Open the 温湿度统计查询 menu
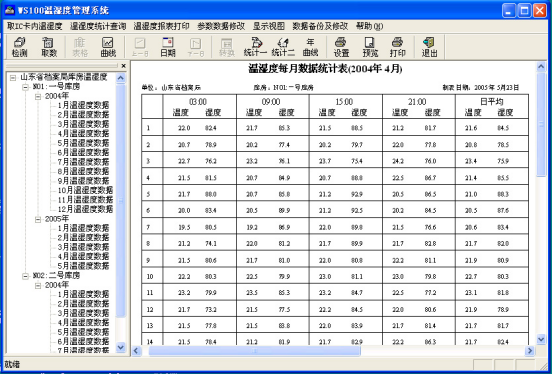 [x=98, y=26]
